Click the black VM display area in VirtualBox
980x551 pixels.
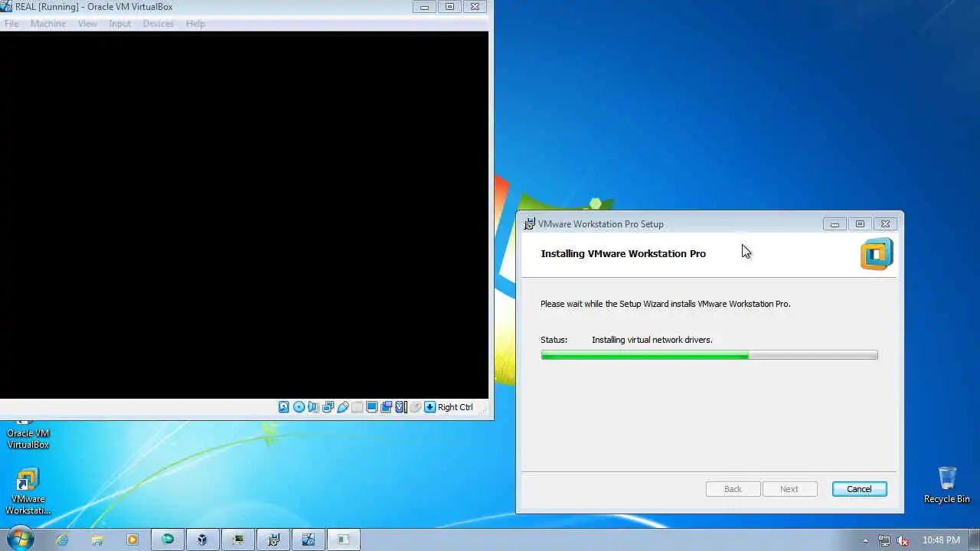[244, 215]
